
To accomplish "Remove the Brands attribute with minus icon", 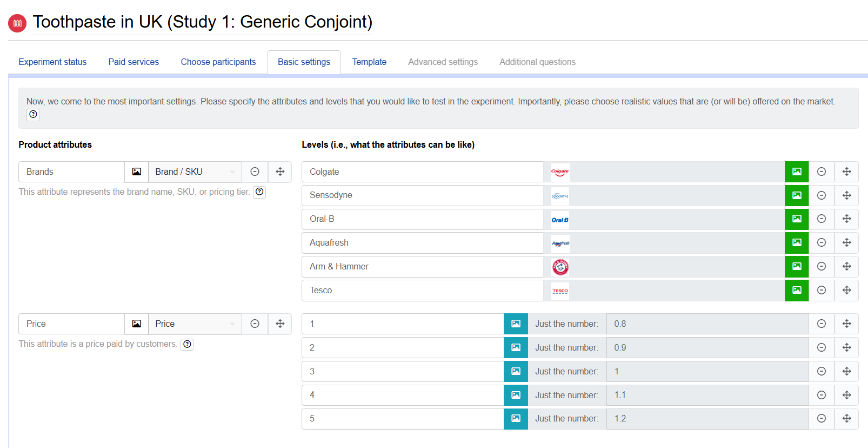I will click(x=255, y=172).
